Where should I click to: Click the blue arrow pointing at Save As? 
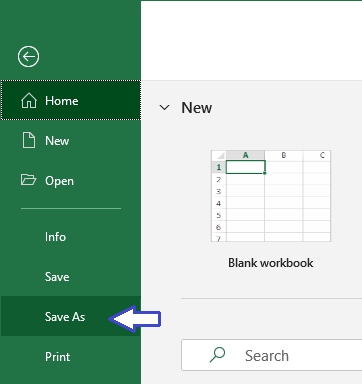point(135,319)
